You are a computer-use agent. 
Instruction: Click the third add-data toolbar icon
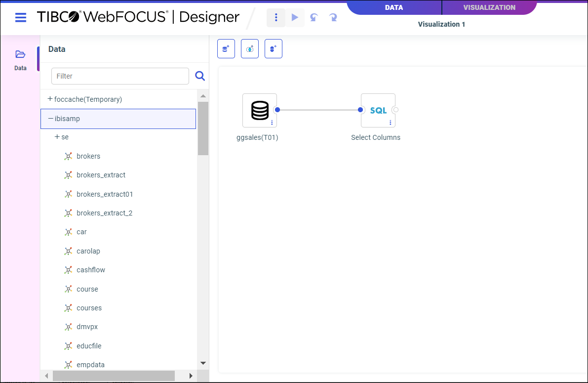(x=274, y=49)
